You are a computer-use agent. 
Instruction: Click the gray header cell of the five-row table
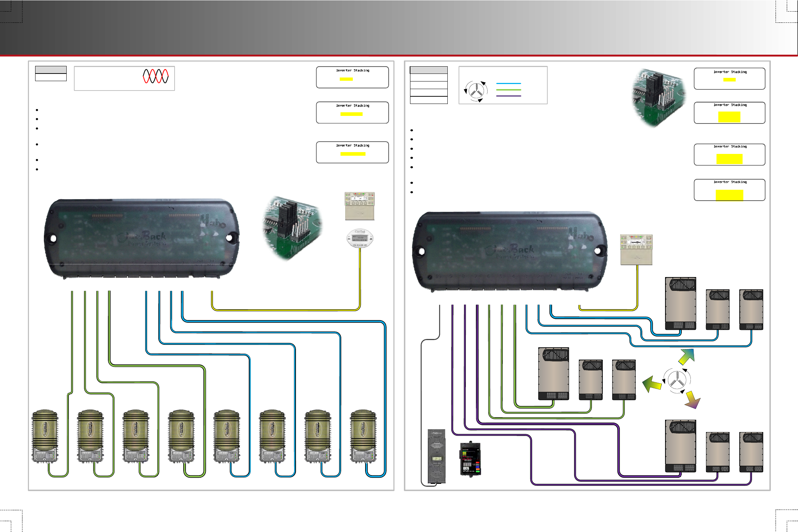tap(429, 70)
